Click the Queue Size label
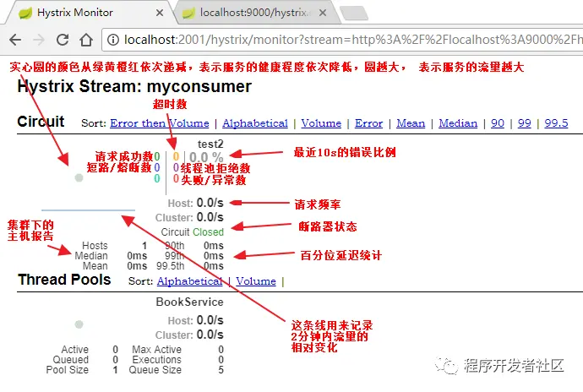 tap(155, 370)
